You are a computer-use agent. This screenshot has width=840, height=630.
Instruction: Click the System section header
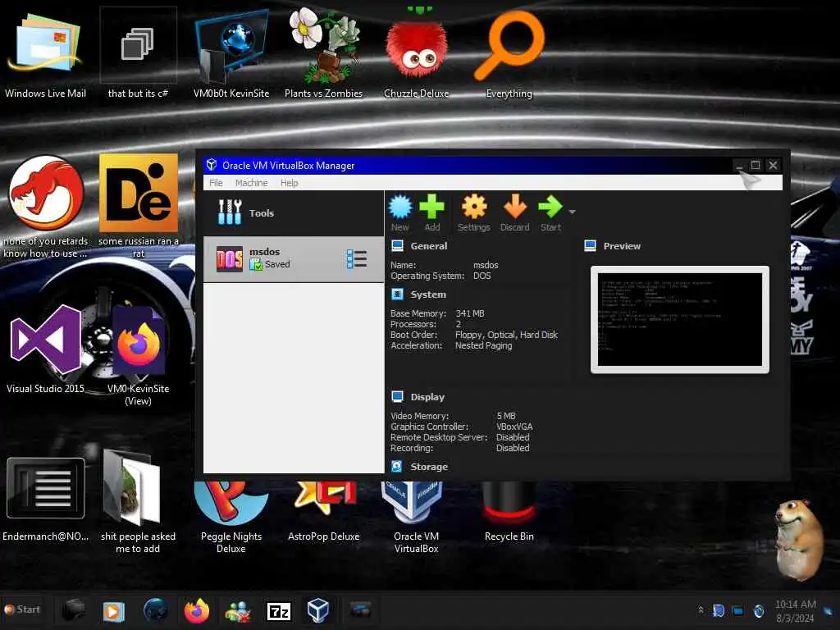click(x=428, y=294)
